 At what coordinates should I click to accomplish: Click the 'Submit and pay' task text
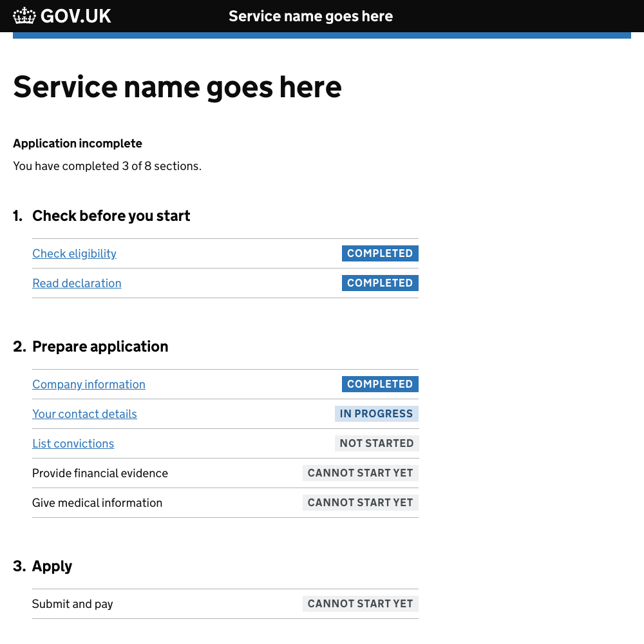72,604
